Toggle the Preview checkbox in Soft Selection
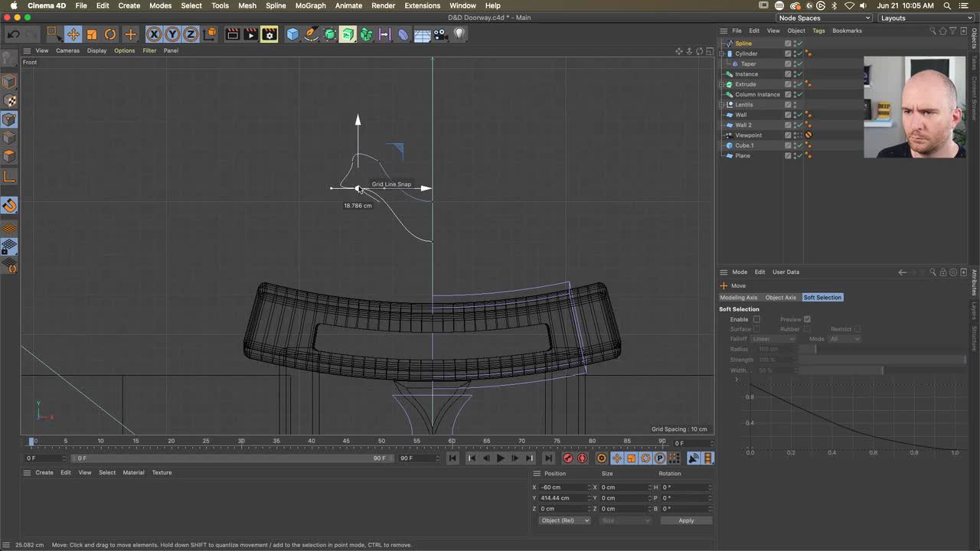This screenshot has width=980, height=551. 807,319
